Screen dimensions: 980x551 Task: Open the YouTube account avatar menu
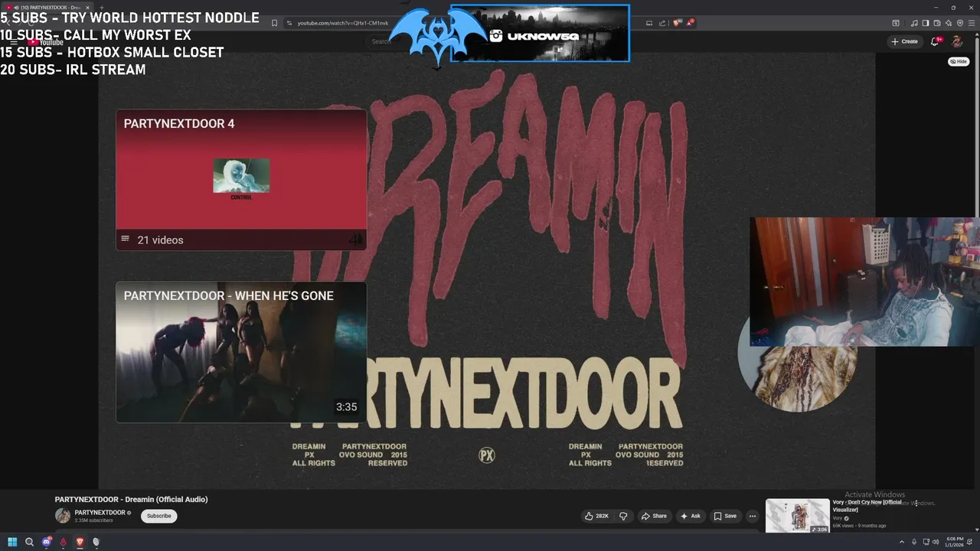pyautogui.click(x=957, y=41)
